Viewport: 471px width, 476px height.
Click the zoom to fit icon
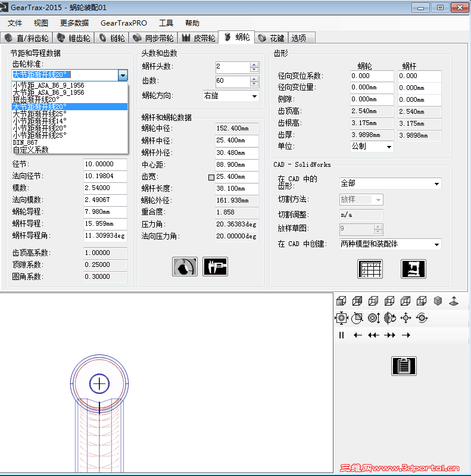[341, 318]
